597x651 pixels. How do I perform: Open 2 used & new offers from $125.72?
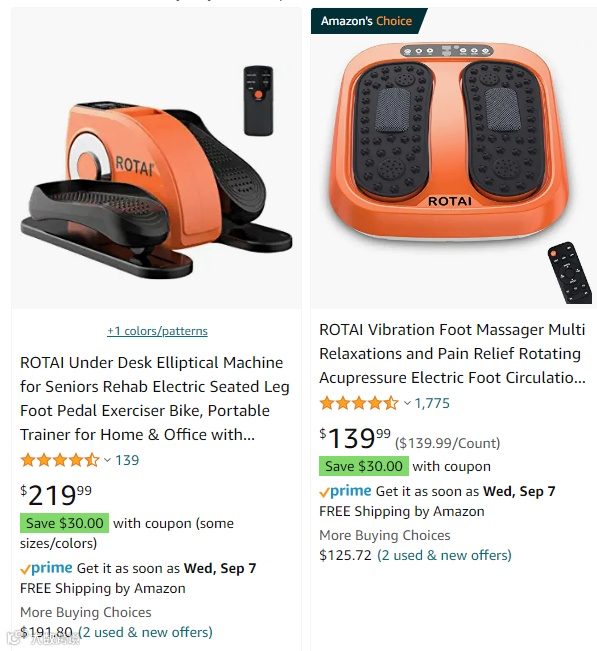444,555
